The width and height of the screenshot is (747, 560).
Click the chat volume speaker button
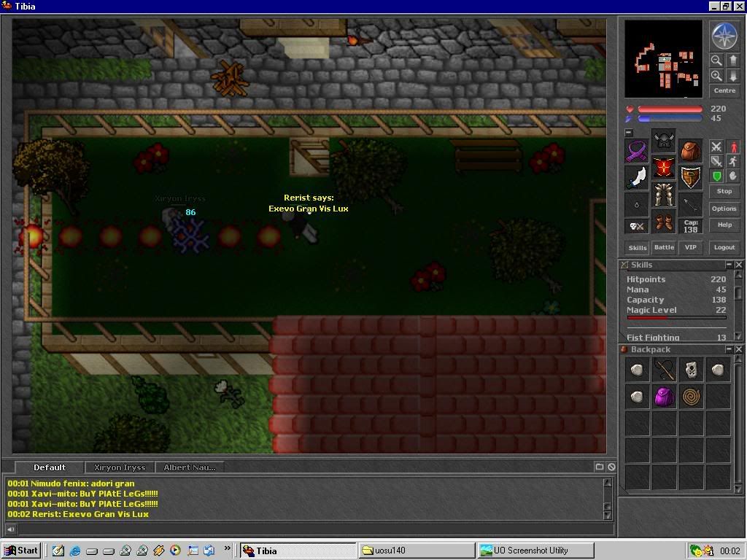(10, 529)
